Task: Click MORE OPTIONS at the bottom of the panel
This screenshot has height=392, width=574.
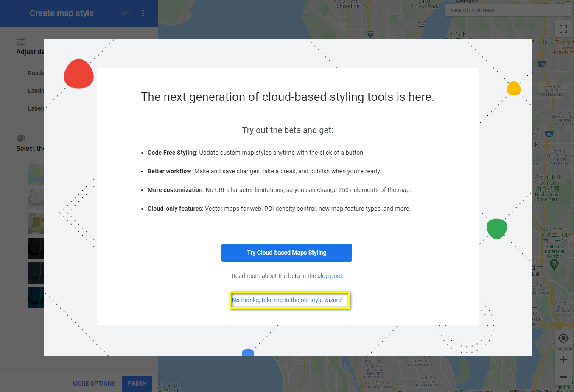Action: (x=94, y=384)
